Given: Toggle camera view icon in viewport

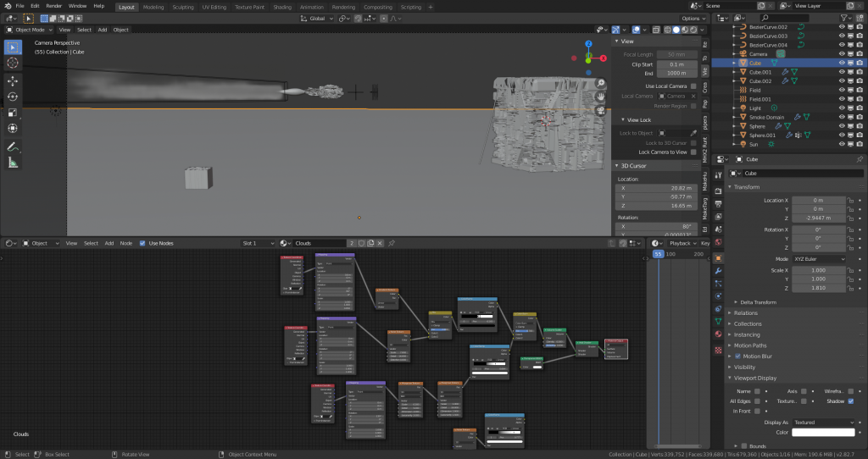Looking at the screenshot, I should 601,110.
